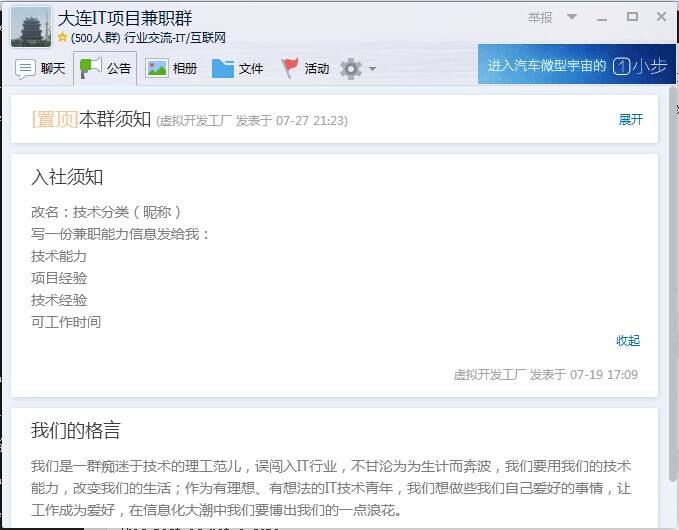This screenshot has height=530, width=679.
Task: Expand the pinned 本群须知 announcement via 展开
Action: [630, 120]
